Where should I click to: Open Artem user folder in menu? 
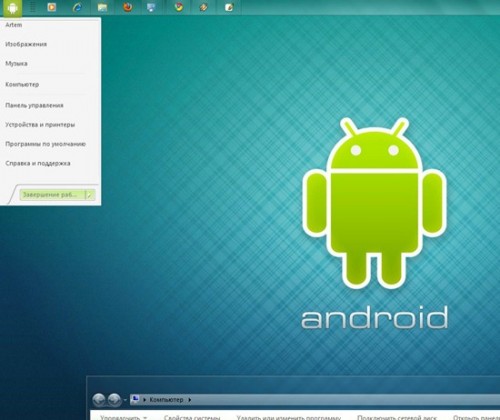point(14,25)
